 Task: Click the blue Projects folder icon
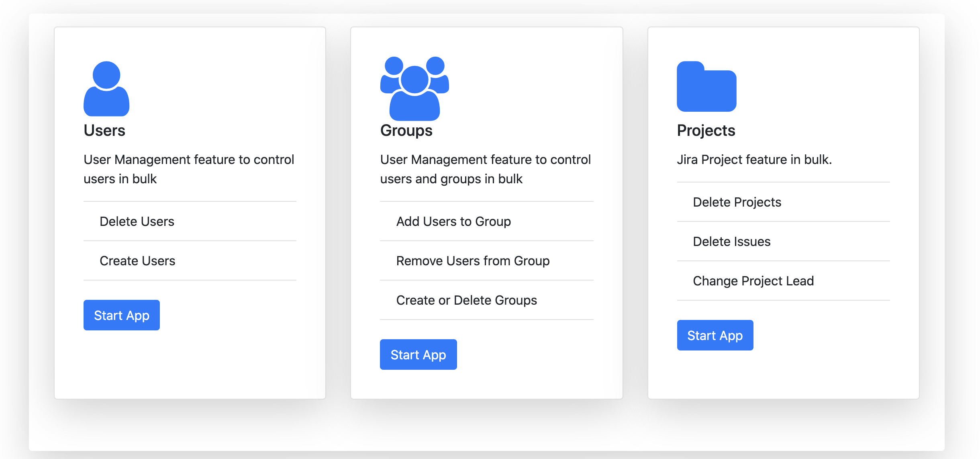(706, 87)
